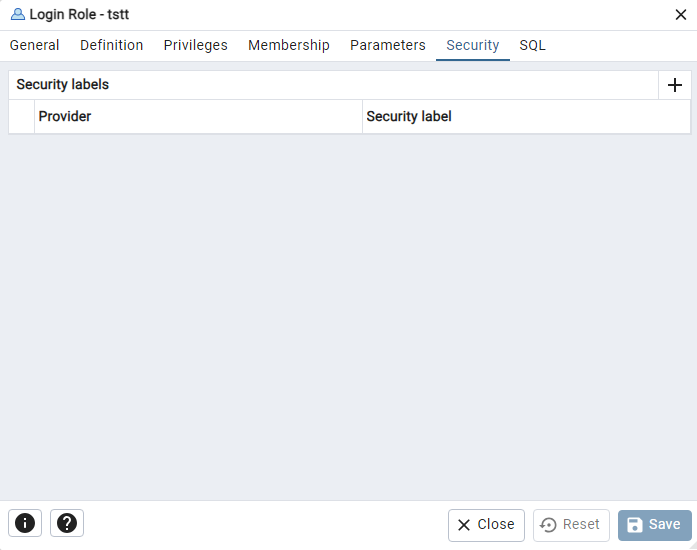Open the object info icon button
Viewport: 697px width, 550px height.
point(25,523)
